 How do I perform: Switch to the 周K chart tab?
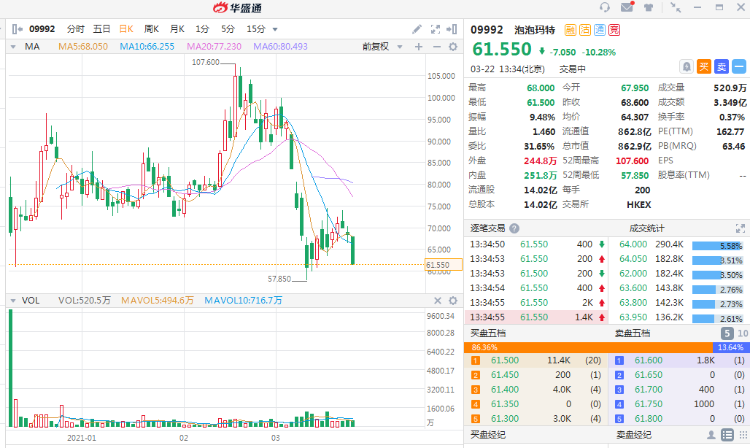(x=151, y=30)
